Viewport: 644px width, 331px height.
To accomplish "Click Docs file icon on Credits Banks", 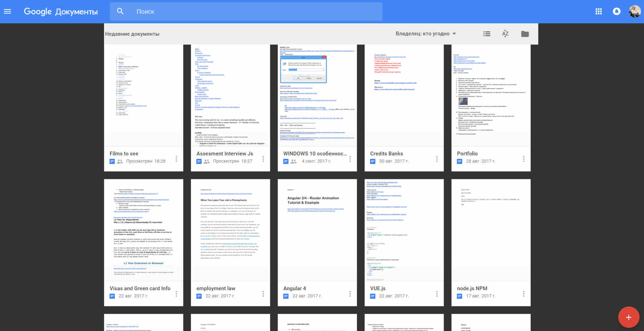I will tap(373, 161).
